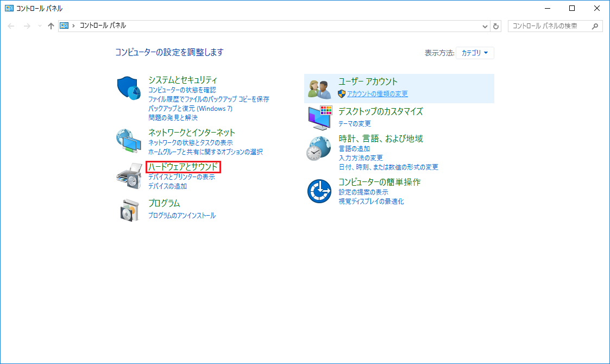Refresh the Control Panel view
Screen dimensions: 610x364
[495, 26]
